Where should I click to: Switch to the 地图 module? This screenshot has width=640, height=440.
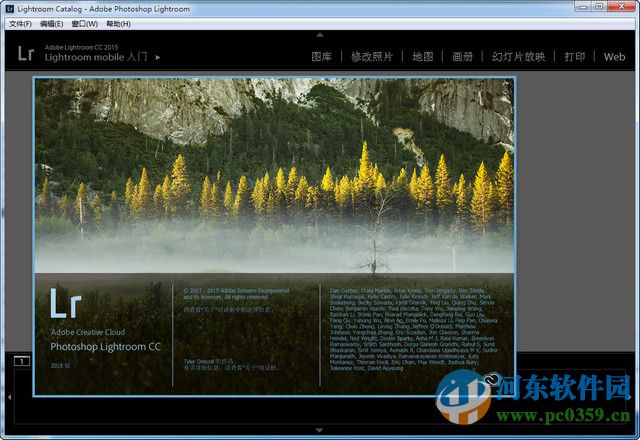pyautogui.click(x=422, y=57)
